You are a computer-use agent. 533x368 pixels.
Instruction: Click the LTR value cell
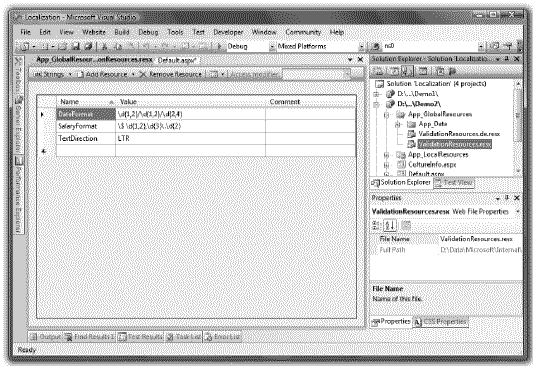[x=190, y=139]
